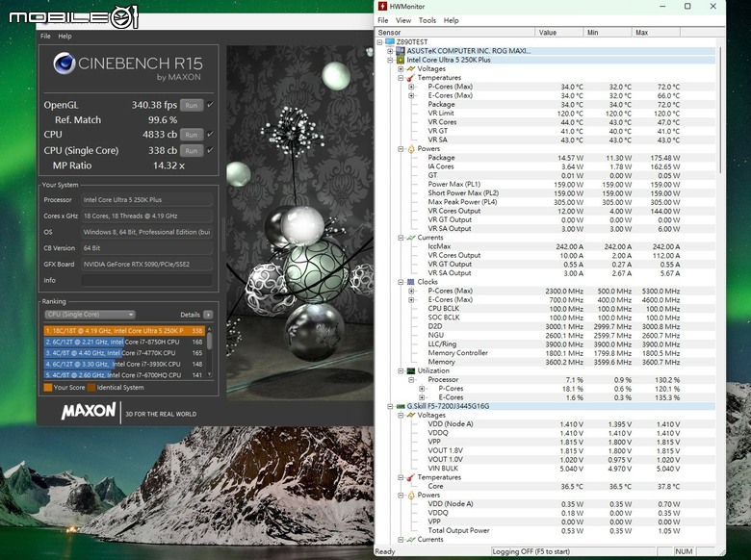
Task: Click the Intel CPU chip icon
Action: coord(400,60)
